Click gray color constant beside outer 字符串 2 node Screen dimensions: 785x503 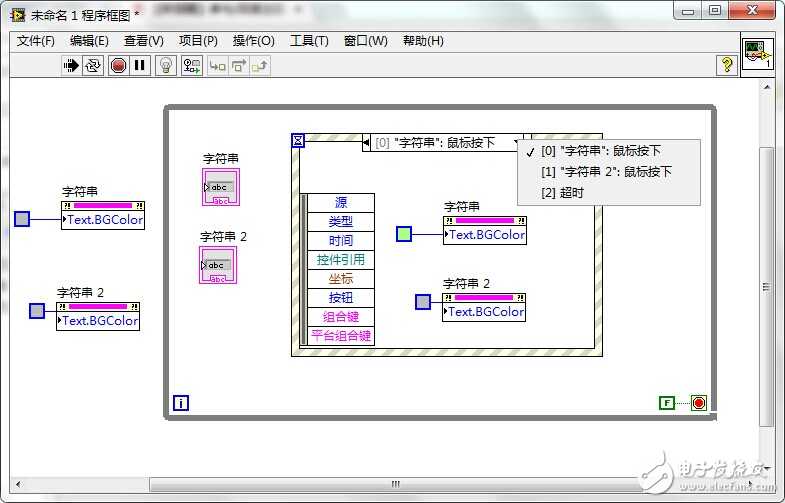(37, 311)
